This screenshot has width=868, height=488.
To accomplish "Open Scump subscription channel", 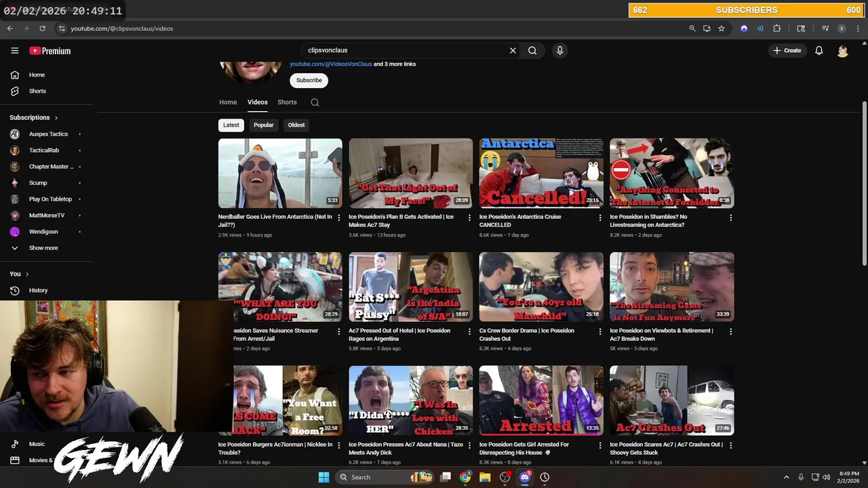I will click(x=46, y=183).
